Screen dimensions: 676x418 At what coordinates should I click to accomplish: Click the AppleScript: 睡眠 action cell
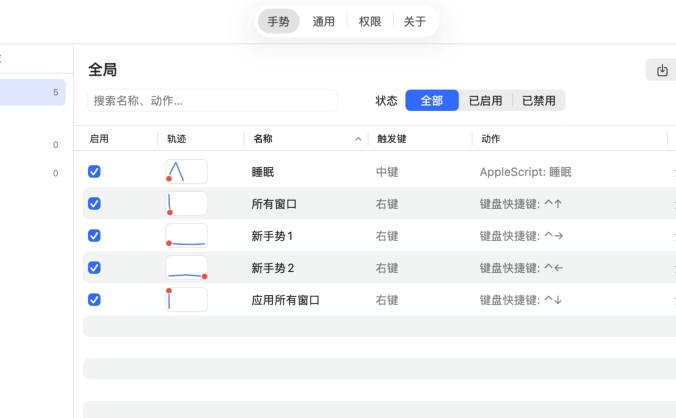coord(526,172)
